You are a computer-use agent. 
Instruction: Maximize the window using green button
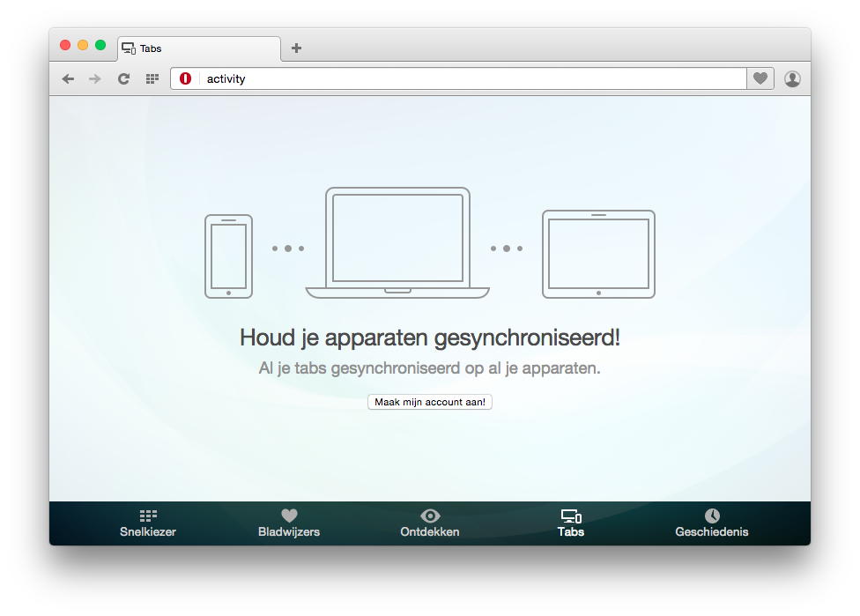(100, 45)
